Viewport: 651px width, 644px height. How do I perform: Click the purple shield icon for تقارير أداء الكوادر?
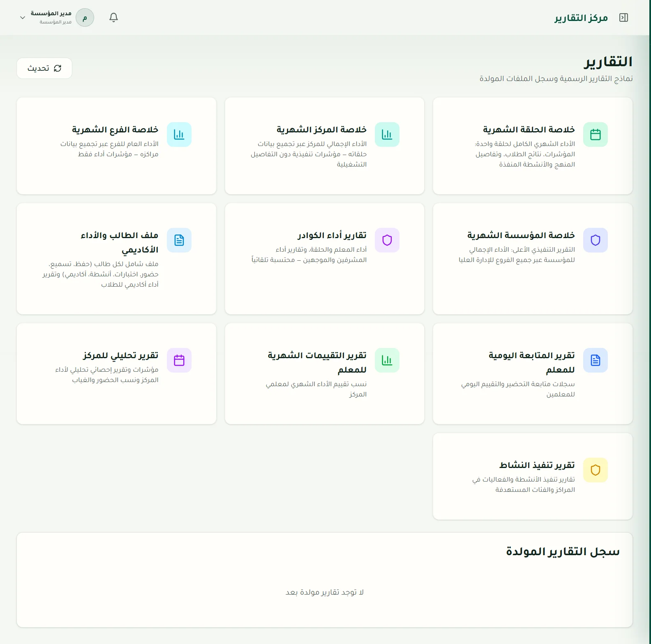pos(387,240)
